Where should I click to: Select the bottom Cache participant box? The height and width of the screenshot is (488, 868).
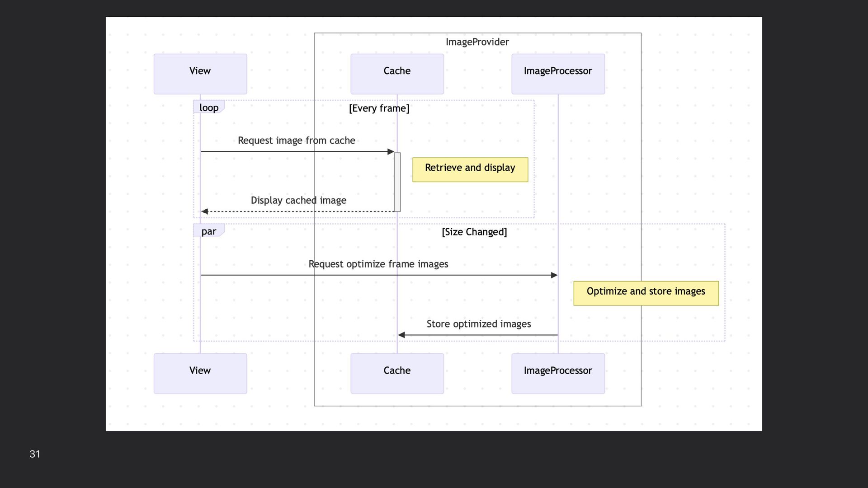tap(397, 374)
